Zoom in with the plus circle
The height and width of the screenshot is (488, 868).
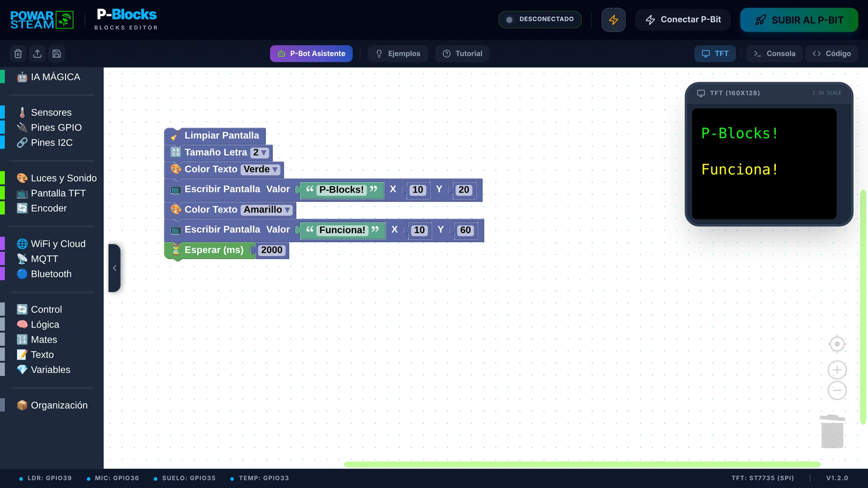pyautogui.click(x=837, y=370)
